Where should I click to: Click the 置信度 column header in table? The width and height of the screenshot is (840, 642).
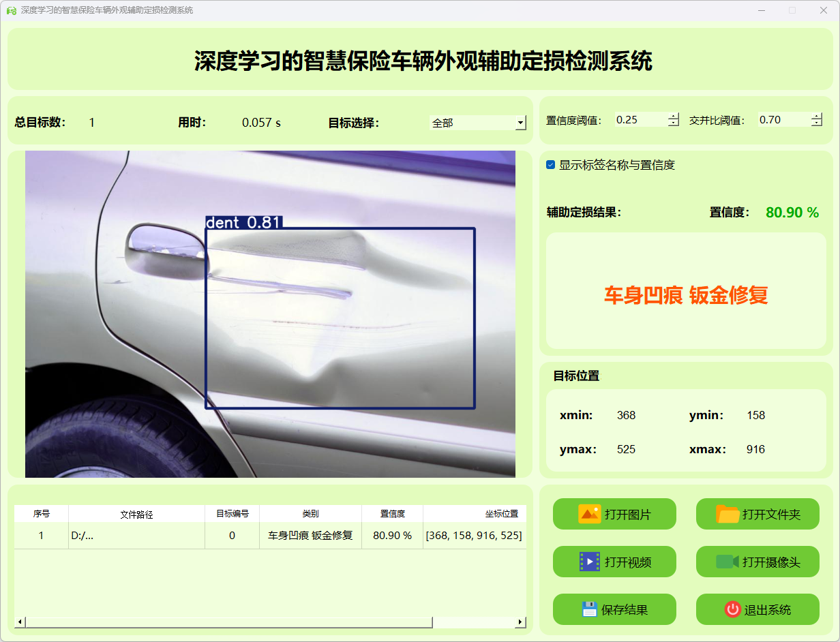click(392, 515)
